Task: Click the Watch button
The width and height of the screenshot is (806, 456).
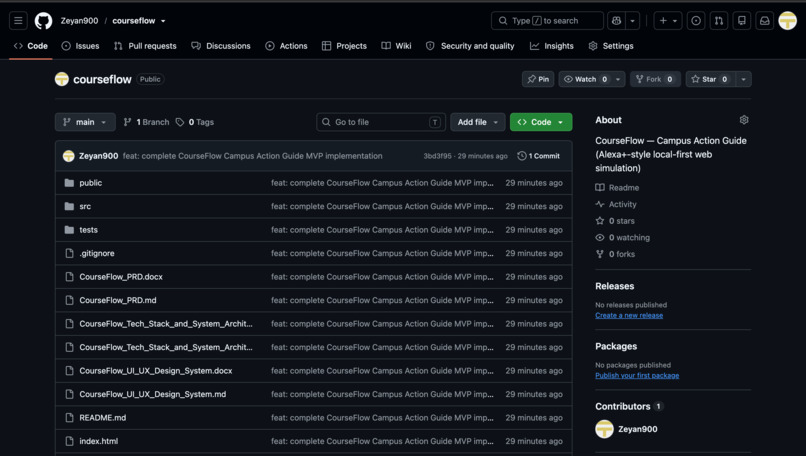Action: (x=586, y=79)
